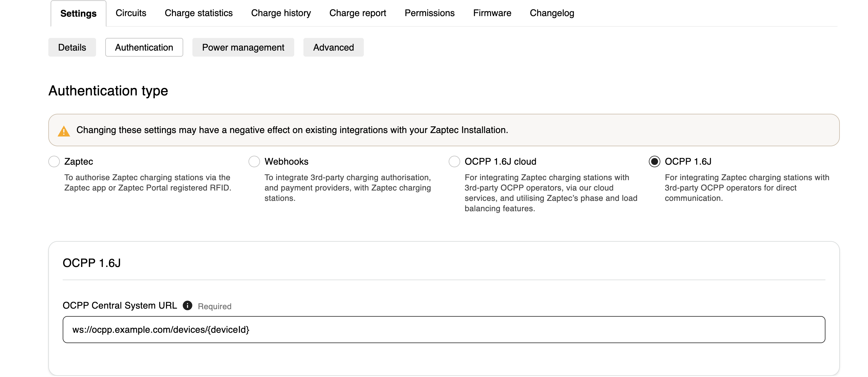Click the Required label next to the URL field
Viewport: 868px width, 377px height.
pyautogui.click(x=215, y=306)
